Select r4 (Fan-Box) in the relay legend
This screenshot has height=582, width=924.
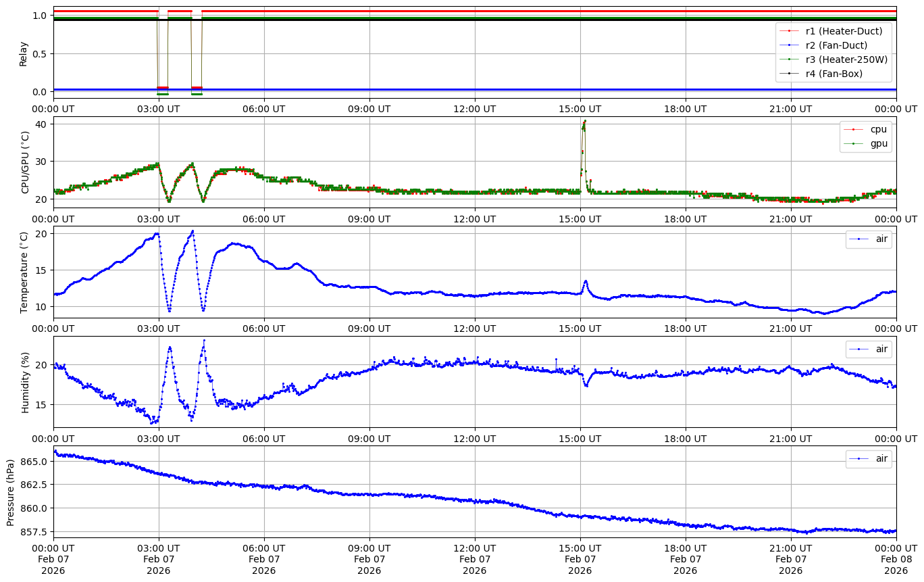pyautogui.click(x=833, y=74)
